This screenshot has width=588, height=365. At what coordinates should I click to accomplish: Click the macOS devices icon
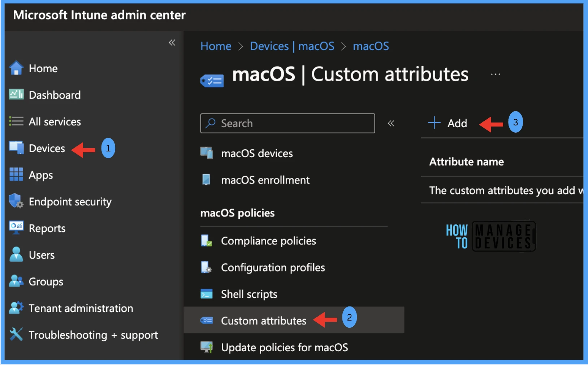point(207,153)
